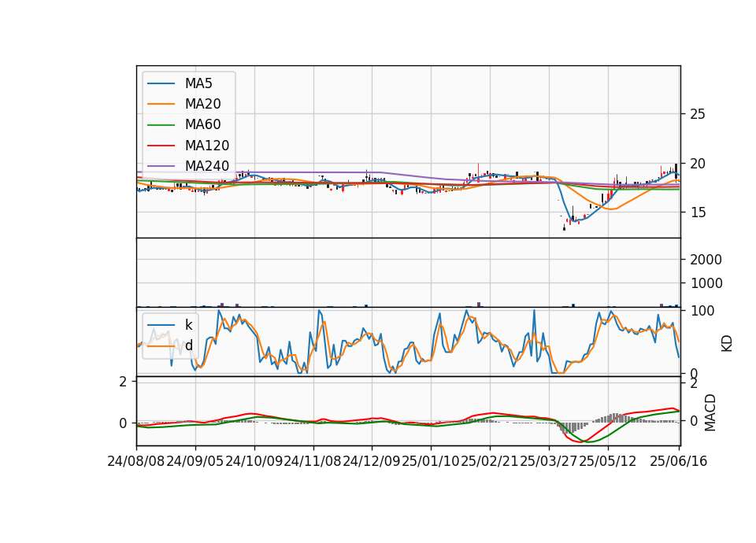Image resolution: width=756 pixels, height=543 pixels.
Task: Click the d legend label in KD panel
Action: (189, 345)
